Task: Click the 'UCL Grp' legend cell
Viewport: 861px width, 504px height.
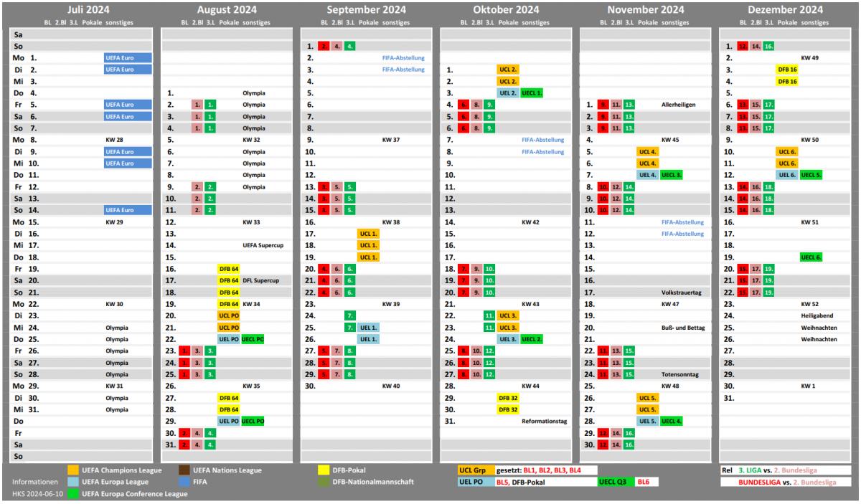Action: (x=475, y=470)
